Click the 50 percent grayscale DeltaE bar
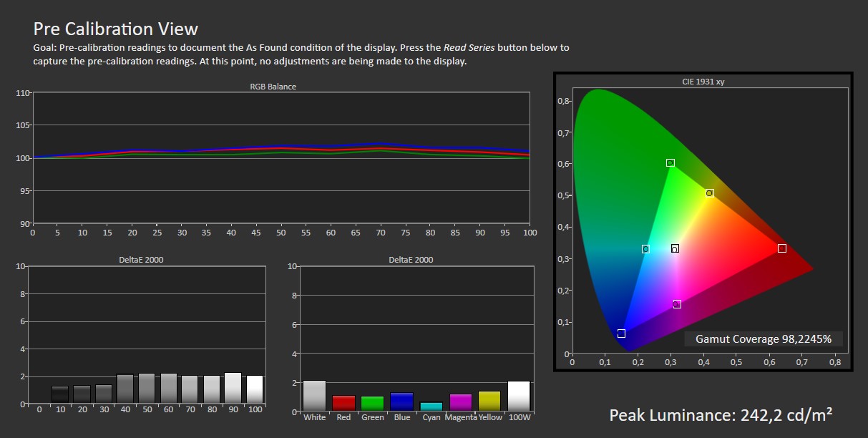 click(147, 389)
